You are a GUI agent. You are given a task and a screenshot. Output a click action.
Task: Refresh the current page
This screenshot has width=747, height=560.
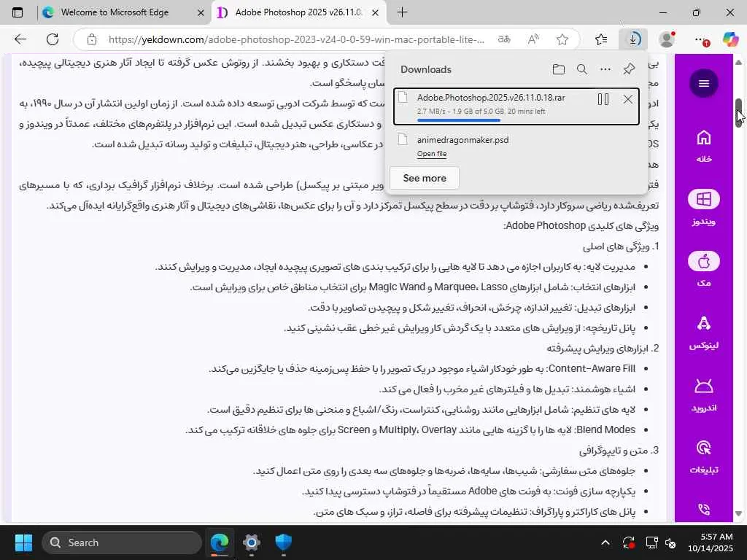coord(53,39)
